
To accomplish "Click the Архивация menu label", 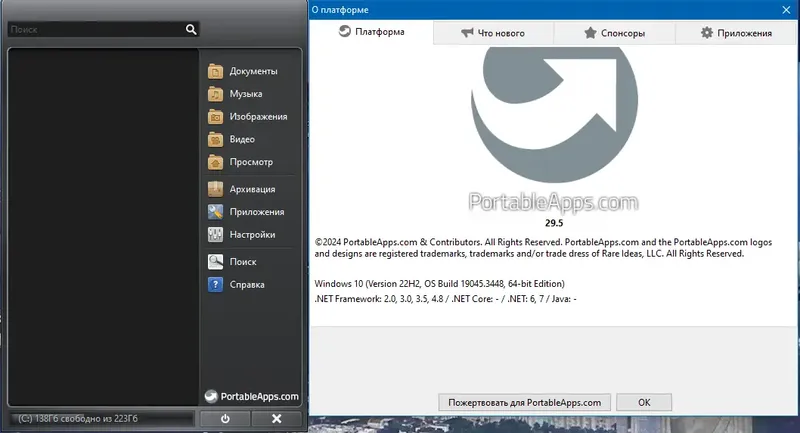I will [252, 189].
